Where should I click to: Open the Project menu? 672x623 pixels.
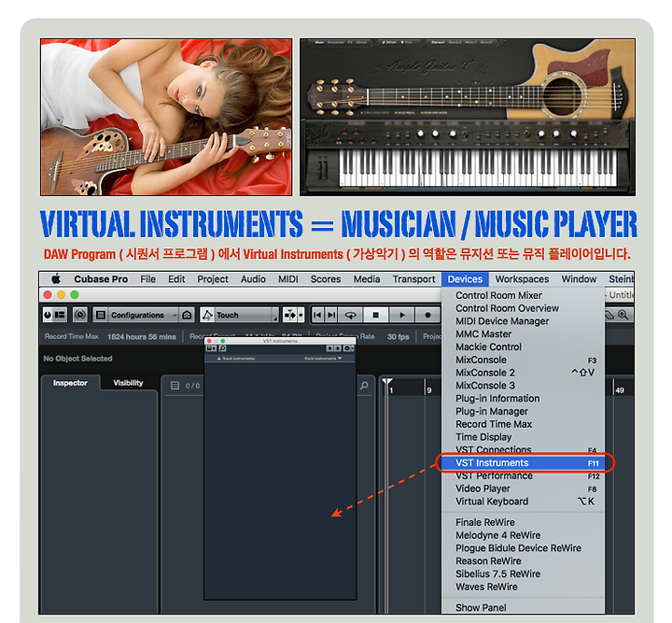[x=213, y=279]
